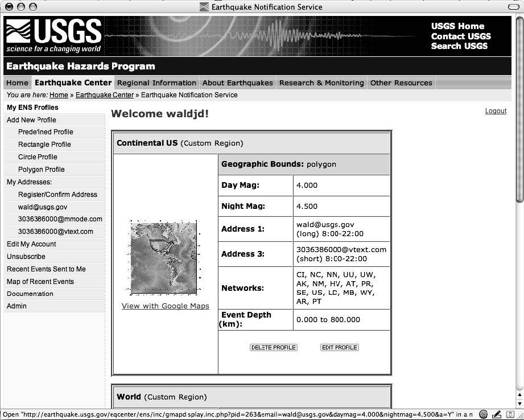Click the scroll up arrow
The image size is (524, 420).
pyautogui.click(x=519, y=396)
